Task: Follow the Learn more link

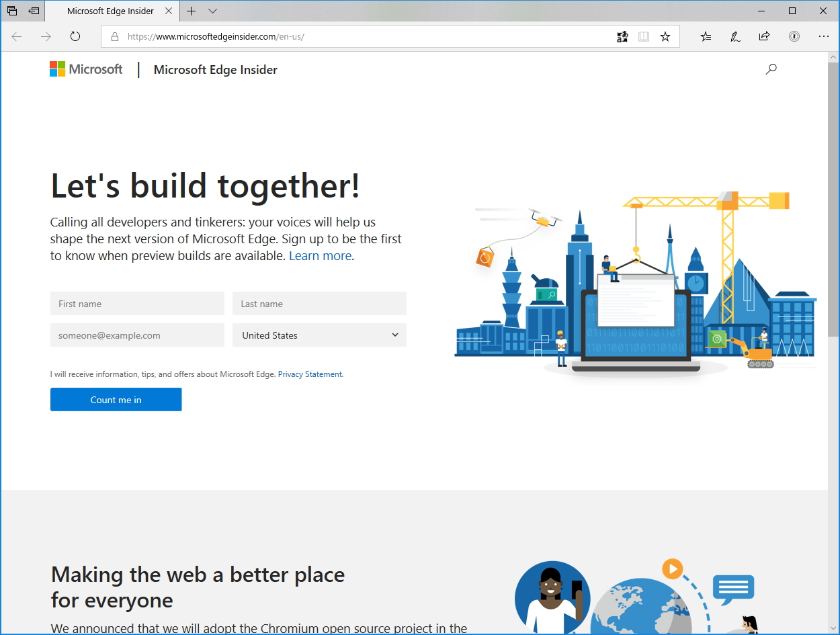Action: 320,255
